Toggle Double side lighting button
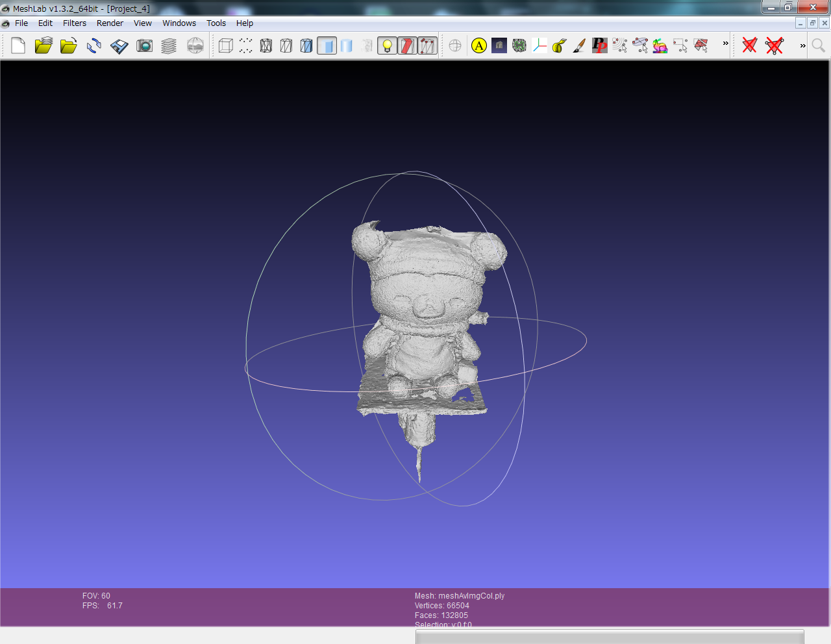The width and height of the screenshot is (831, 644). 427,45
